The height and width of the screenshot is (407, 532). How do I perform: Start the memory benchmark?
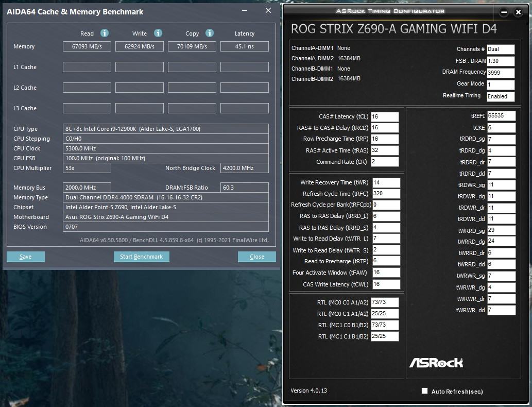click(142, 257)
